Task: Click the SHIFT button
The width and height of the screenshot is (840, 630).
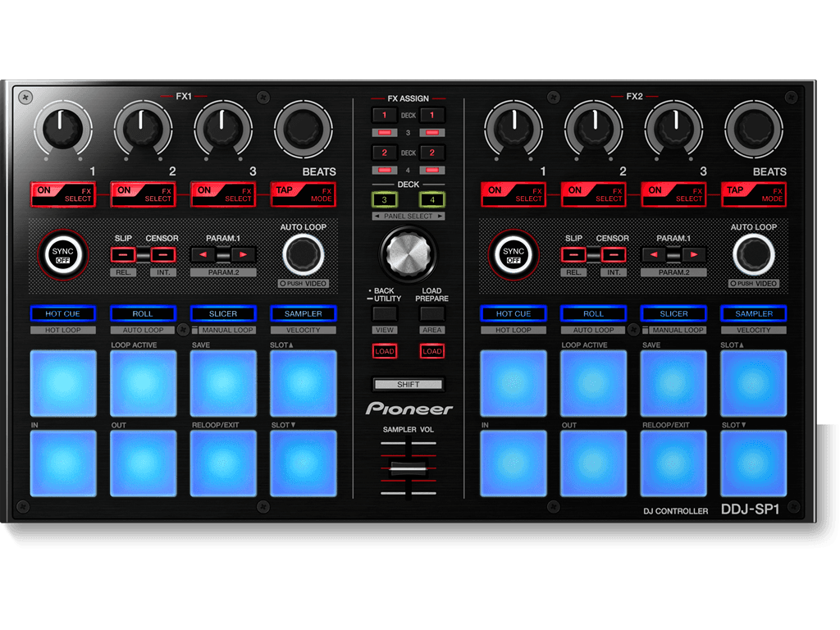Action: (x=409, y=384)
